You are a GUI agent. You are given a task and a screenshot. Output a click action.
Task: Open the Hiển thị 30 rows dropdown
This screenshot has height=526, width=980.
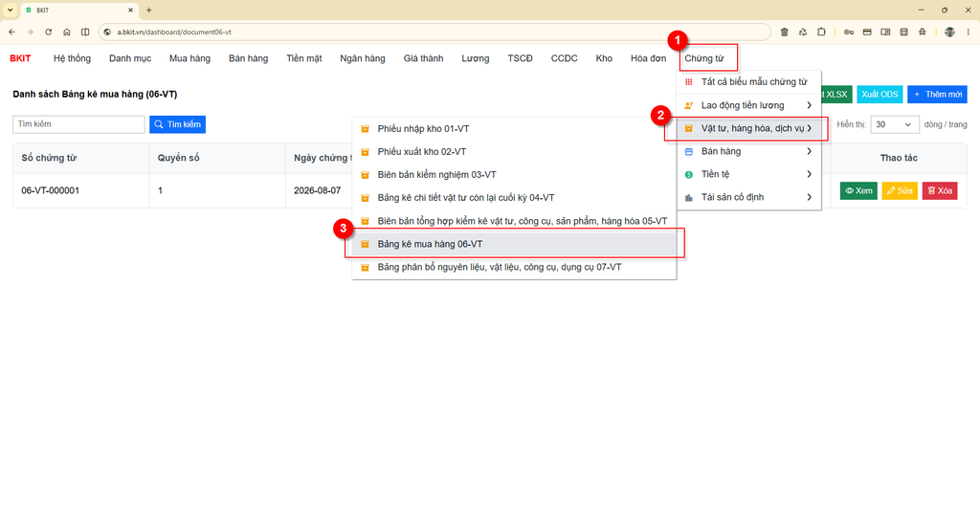894,124
